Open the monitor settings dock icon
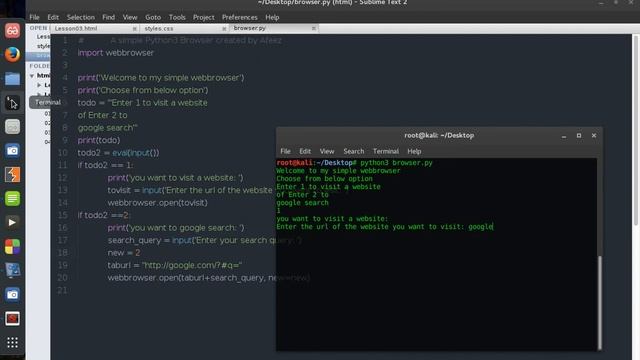The height and width of the screenshot is (360, 640). pyautogui.click(x=12, y=271)
